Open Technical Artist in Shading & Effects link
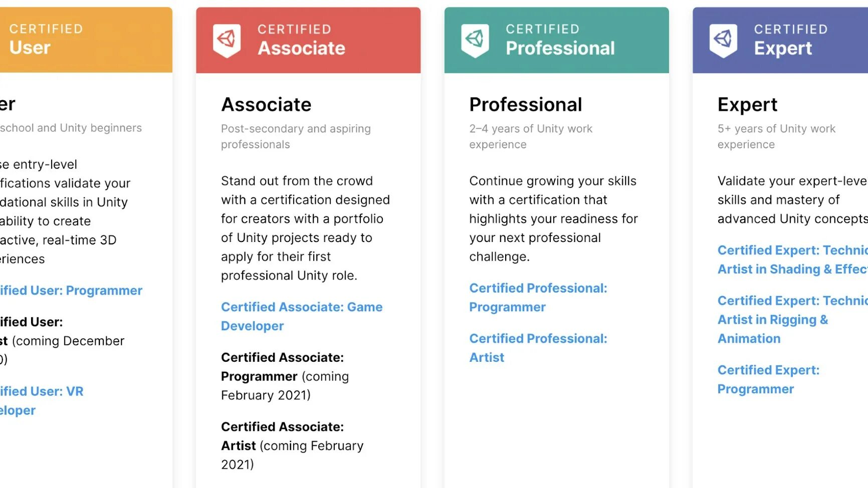The image size is (868, 488). (x=792, y=260)
